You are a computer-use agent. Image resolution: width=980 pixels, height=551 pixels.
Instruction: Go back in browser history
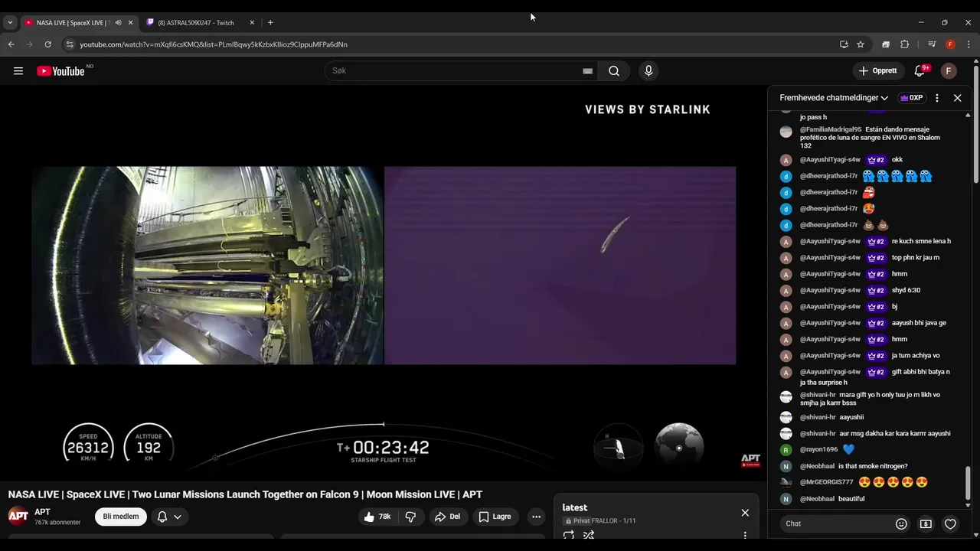click(11, 44)
